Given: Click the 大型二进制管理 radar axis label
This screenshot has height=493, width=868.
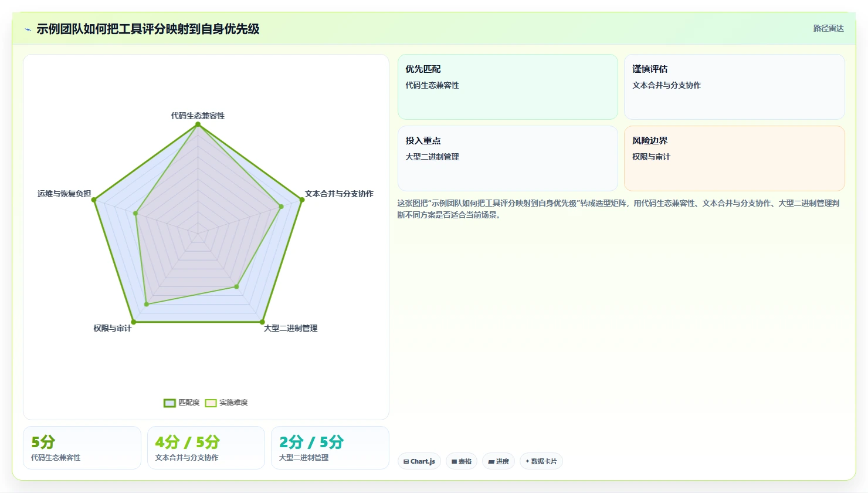Looking at the screenshot, I should 290,328.
